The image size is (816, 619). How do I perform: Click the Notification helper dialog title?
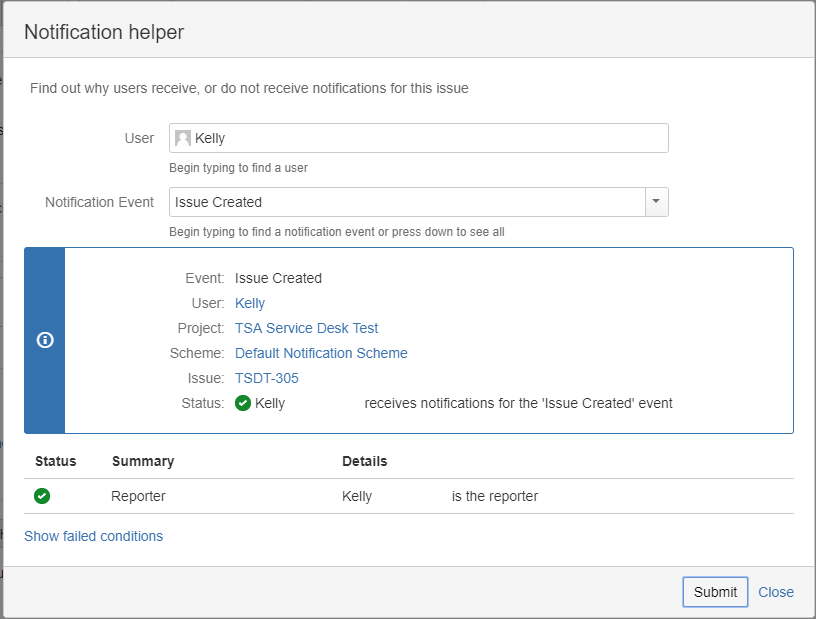click(x=104, y=32)
